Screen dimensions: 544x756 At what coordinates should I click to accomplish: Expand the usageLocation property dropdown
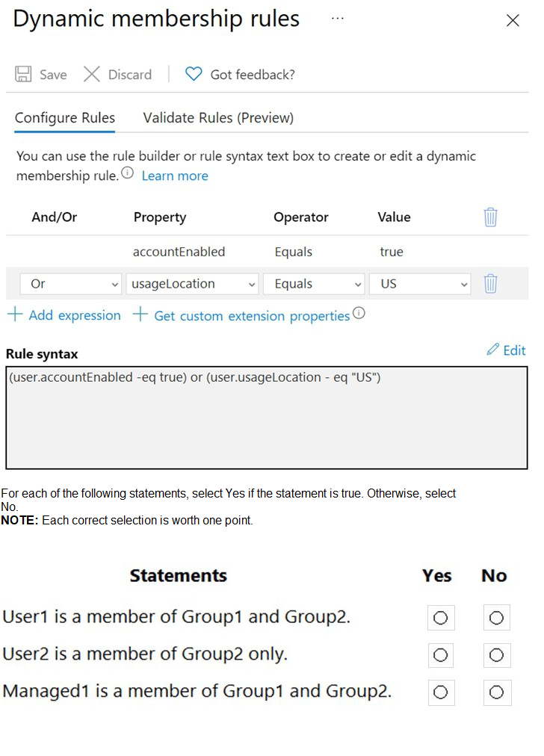(x=192, y=284)
